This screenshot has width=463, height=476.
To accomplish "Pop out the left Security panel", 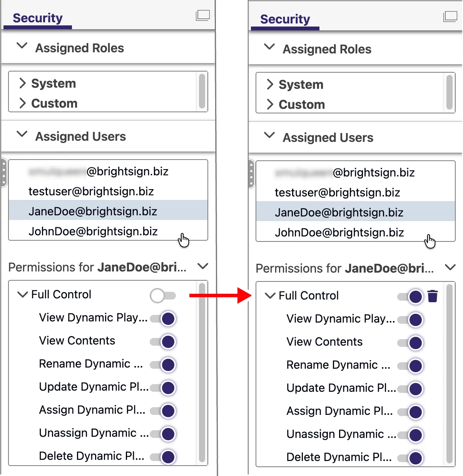I will [203, 15].
